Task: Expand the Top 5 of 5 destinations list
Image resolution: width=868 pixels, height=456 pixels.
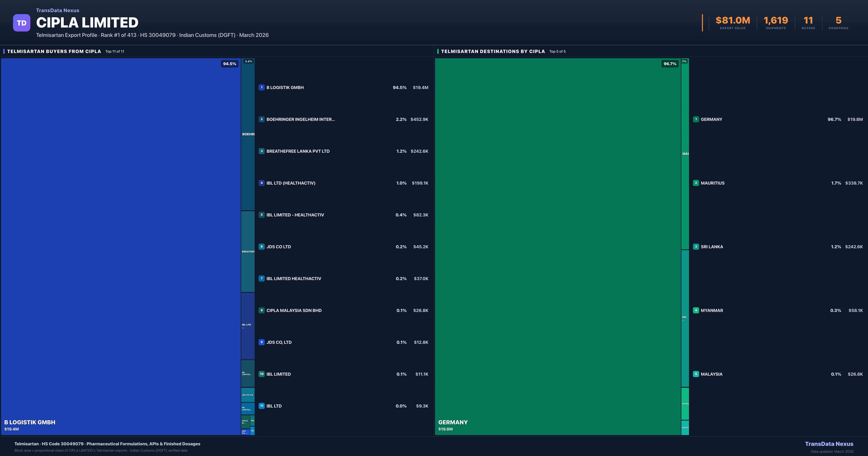Action: (557, 51)
